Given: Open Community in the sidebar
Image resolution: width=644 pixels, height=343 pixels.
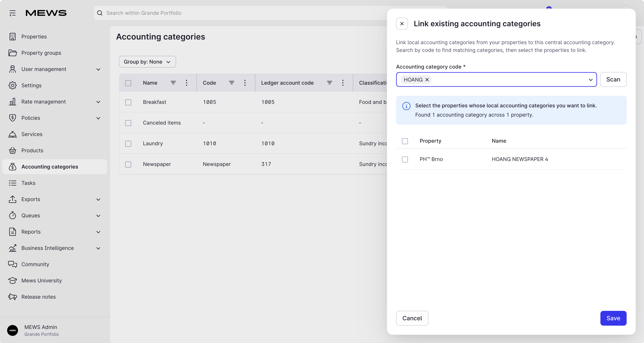Looking at the screenshot, I should coord(54,264).
